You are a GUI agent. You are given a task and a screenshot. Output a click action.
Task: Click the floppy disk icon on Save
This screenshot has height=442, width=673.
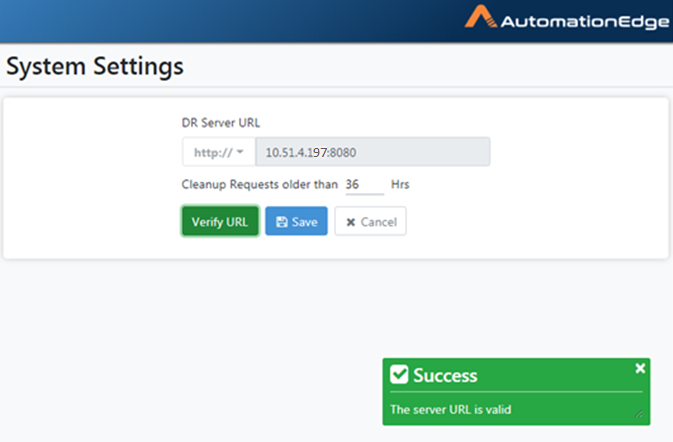pyautogui.click(x=282, y=222)
